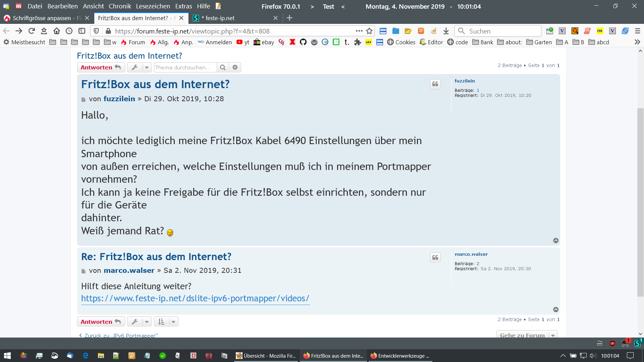Screen dimensions: 644x362
Task: Click the Thema durchsuchen search field
Action: point(185,67)
